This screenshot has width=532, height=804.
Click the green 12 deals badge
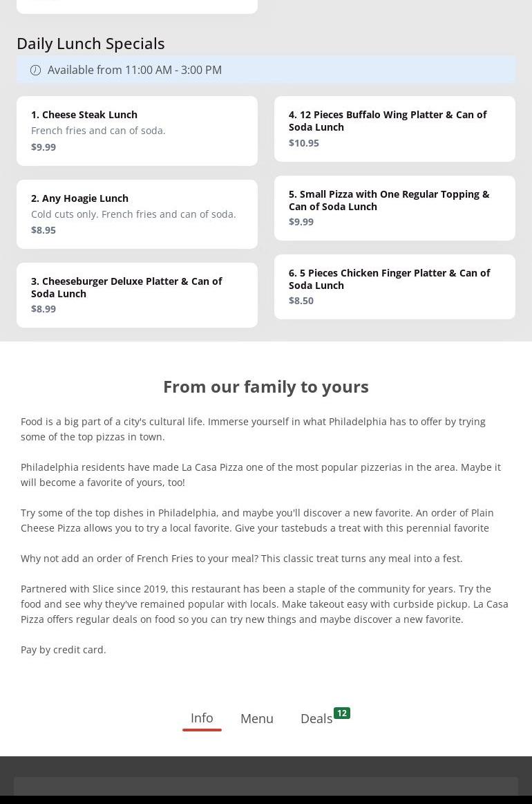coord(342,713)
